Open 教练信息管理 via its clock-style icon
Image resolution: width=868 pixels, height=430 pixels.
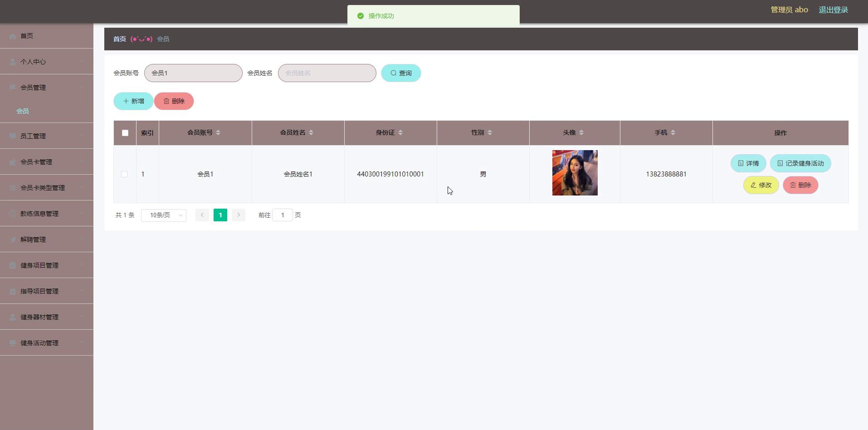coord(13,213)
